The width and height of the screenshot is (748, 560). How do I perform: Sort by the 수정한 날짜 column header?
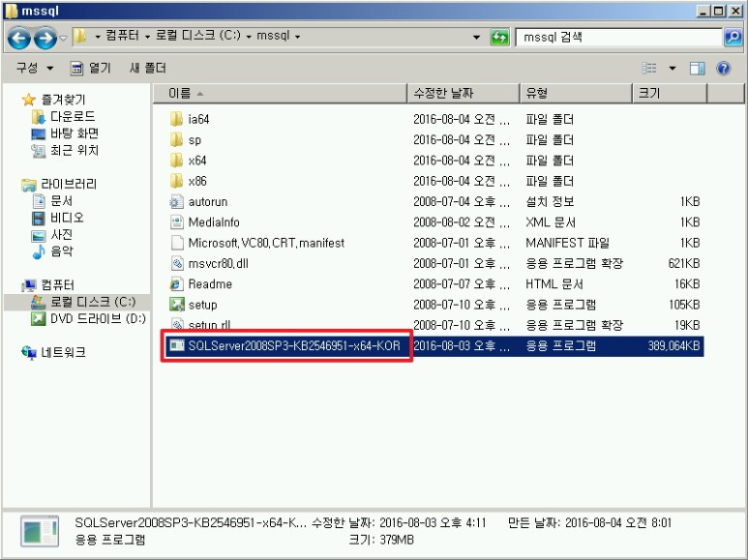[464, 93]
